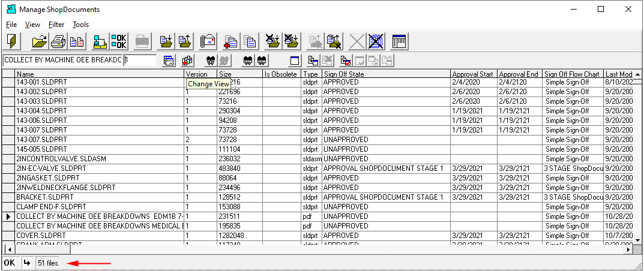Image resolution: width=644 pixels, height=271 pixels.
Task: Select the 2INWELDNECKFLANGE.SLDPRT file name
Action: 65,188
